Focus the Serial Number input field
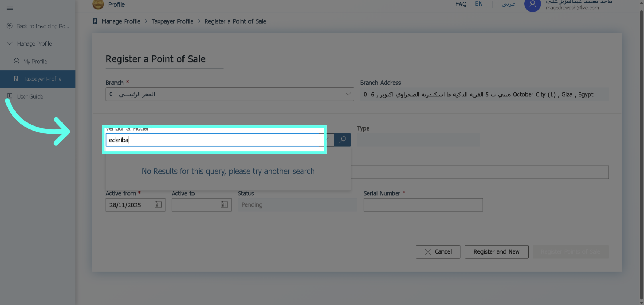This screenshot has height=305, width=644. (x=423, y=205)
